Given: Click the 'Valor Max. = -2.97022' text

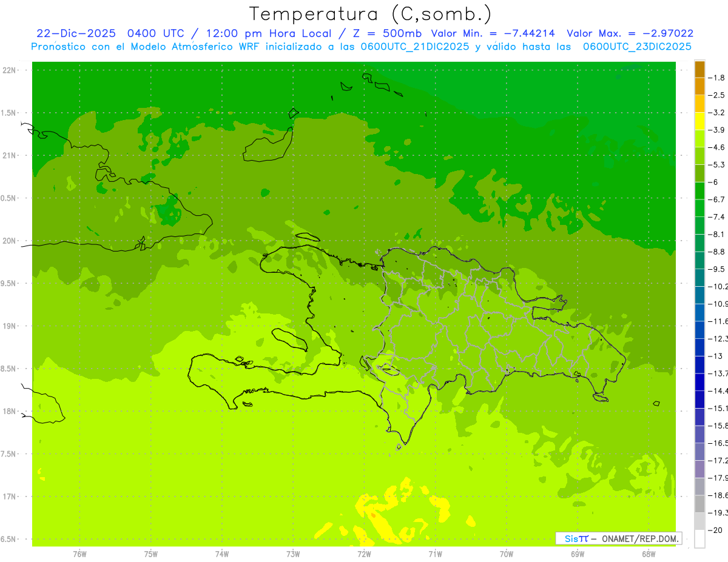Looking at the screenshot, I should click(x=630, y=33).
